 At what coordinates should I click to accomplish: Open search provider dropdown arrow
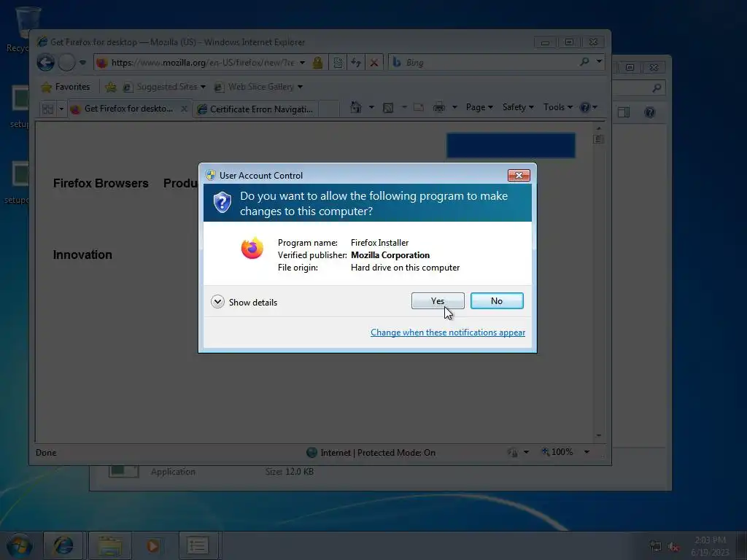[599, 62]
